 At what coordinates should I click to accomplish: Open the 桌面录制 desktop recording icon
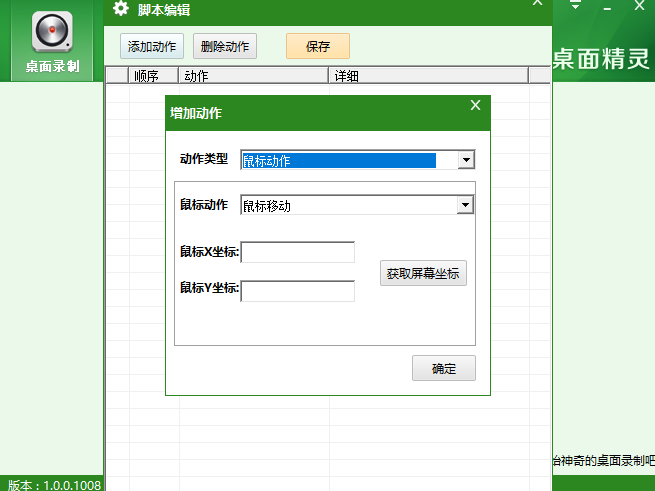click(52, 42)
